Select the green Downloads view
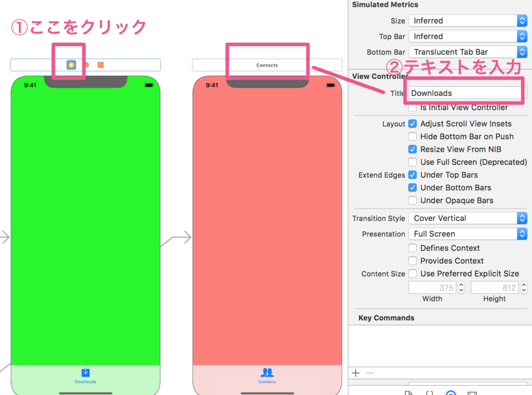The width and height of the screenshot is (532, 395). tap(86, 227)
